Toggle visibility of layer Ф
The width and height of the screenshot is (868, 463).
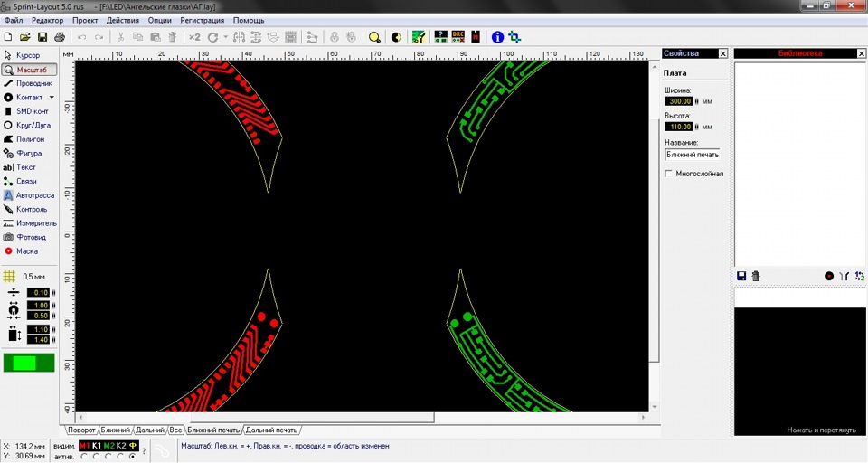pyautogui.click(x=133, y=445)
